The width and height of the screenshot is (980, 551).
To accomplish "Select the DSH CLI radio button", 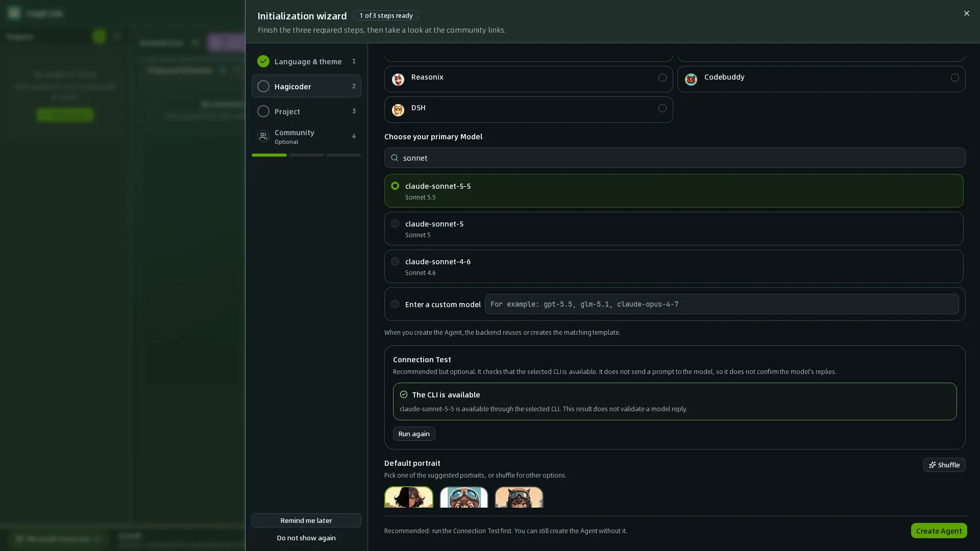I will coord(662,108).
